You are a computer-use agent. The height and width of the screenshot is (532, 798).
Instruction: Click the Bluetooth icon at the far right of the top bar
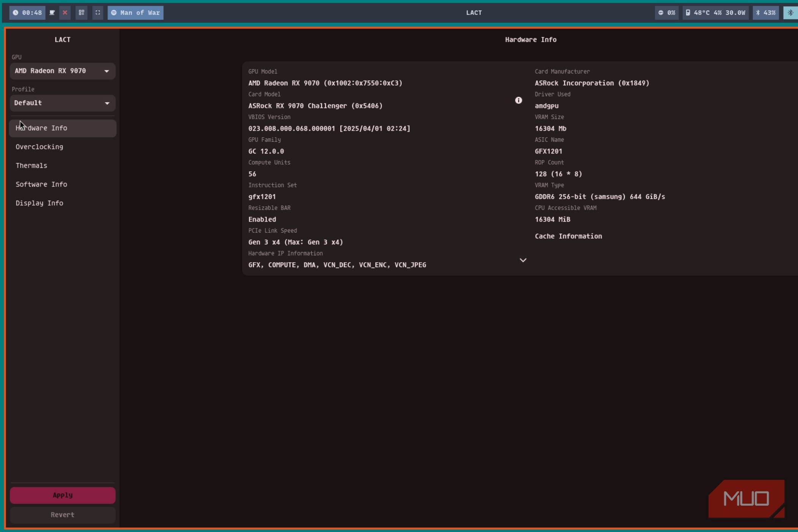[790, 13]
